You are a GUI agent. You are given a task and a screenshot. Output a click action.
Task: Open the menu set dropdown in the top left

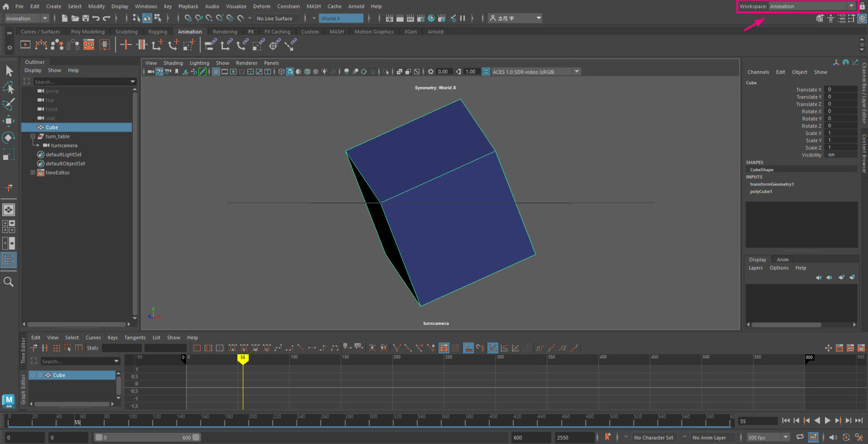25,18
